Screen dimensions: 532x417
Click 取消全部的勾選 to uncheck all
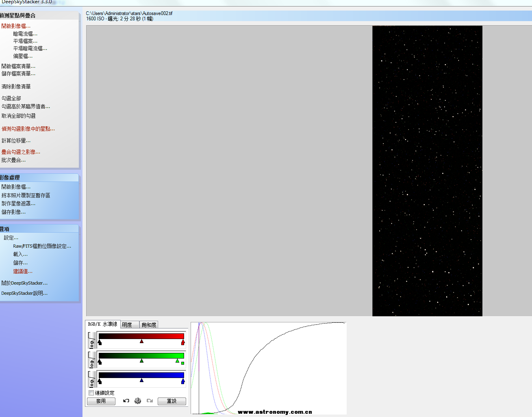click(x=18, y=116)
